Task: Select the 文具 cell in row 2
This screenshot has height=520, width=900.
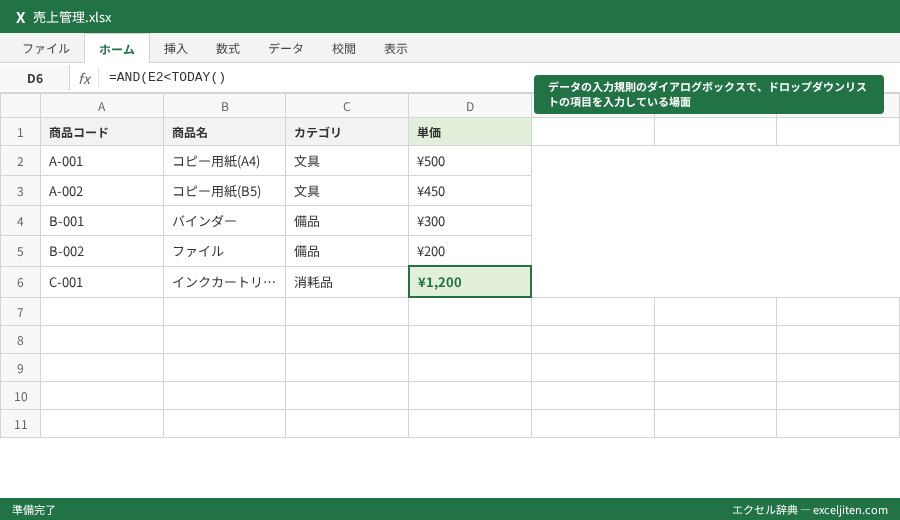Action: 347,161
